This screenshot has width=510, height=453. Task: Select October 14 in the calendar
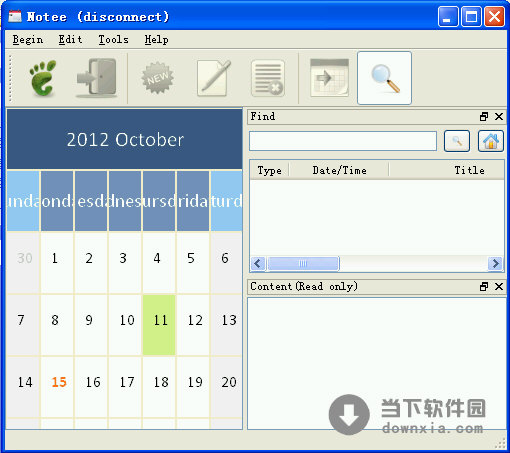pos(23,387)
